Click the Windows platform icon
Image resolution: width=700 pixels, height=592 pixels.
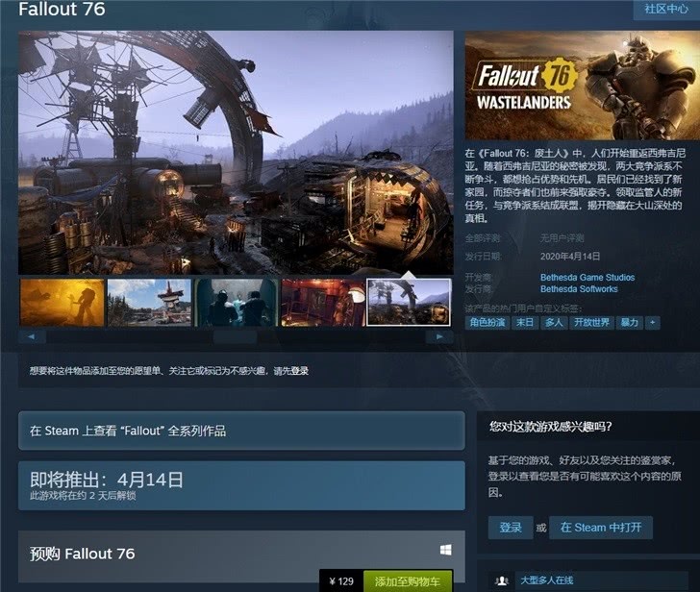pyautogui.click(x=446, y=551)
